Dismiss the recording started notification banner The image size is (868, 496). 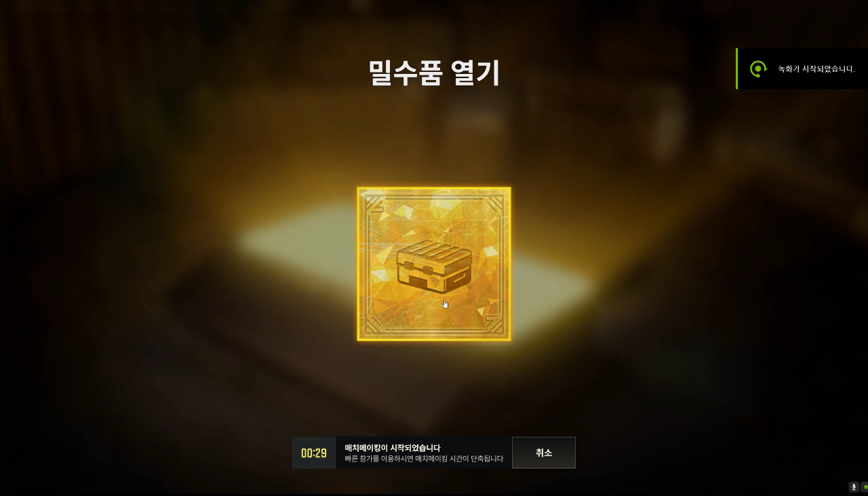coord(802,69)
